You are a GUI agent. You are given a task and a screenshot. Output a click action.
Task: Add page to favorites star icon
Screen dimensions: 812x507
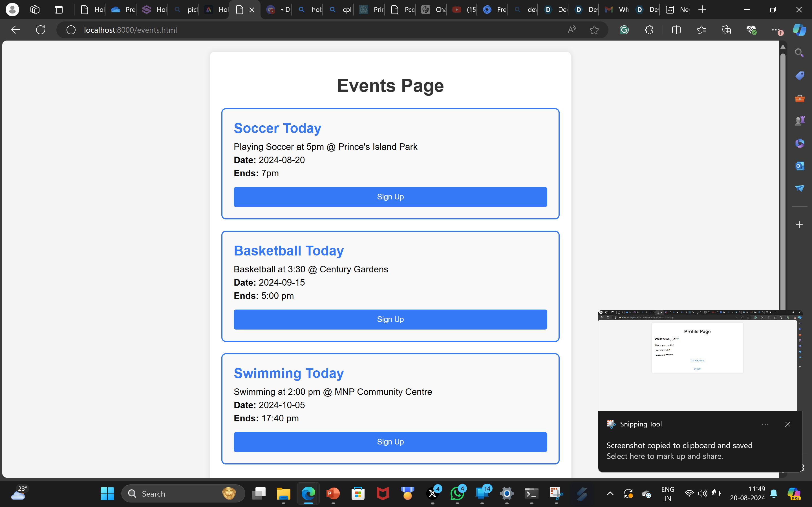(x=594, y=30)
